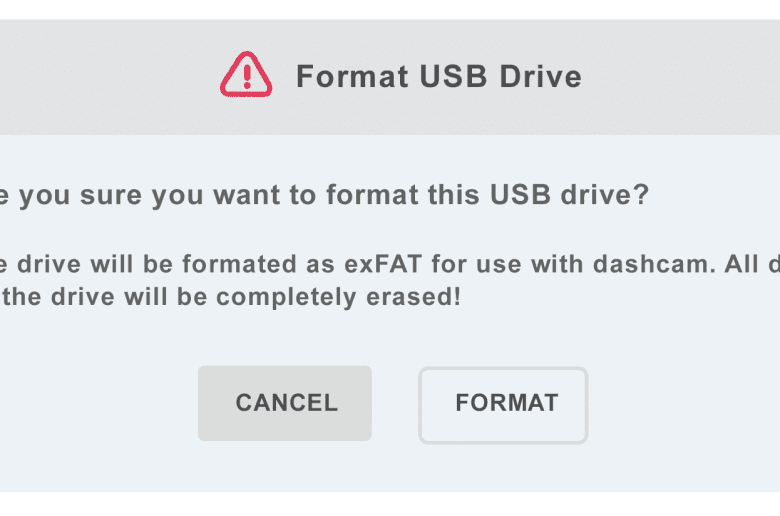Click the gray dialog header bar
Screen dimensions: 780x516
pyautogui.click(x=390, y=77)
